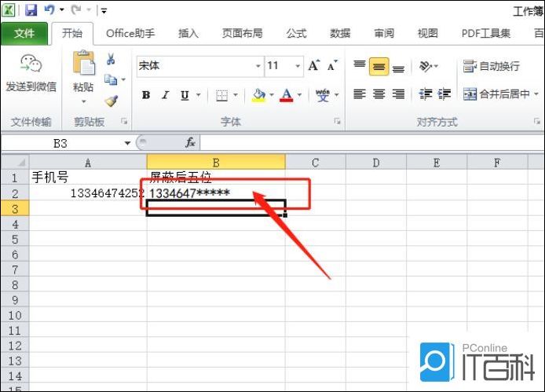Open the Underline style dropdown arrow
The height and width of the screenshot is (392, 545).
tap(199, 95)
